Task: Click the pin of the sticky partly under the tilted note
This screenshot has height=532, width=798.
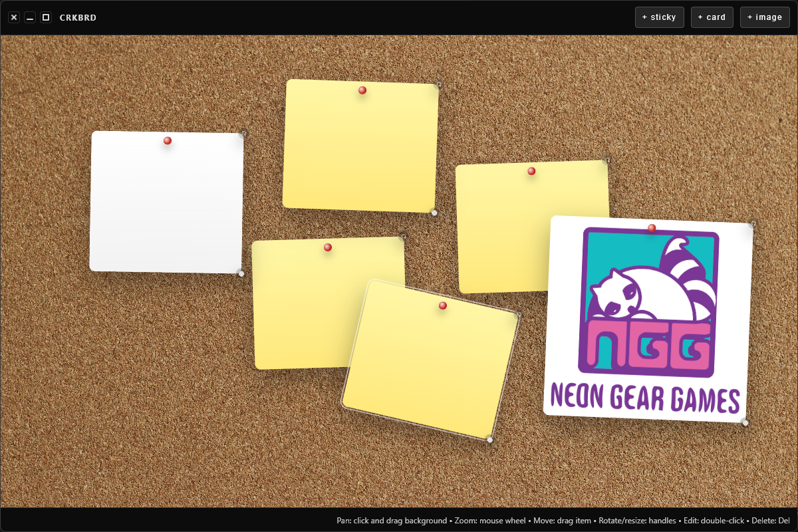Action: point(328,247)
